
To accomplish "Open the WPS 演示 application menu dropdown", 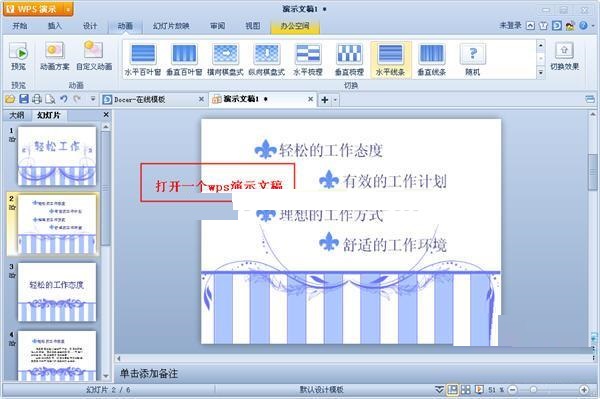I will tap(68, 9).
